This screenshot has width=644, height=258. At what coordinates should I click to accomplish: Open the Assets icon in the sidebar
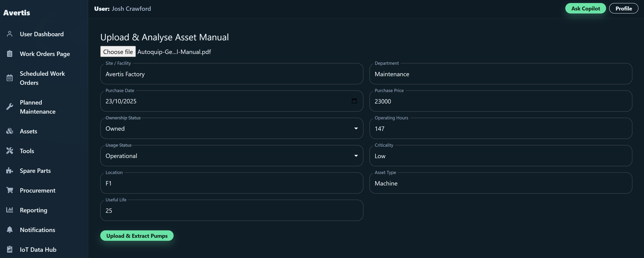(x=9, y=131)
